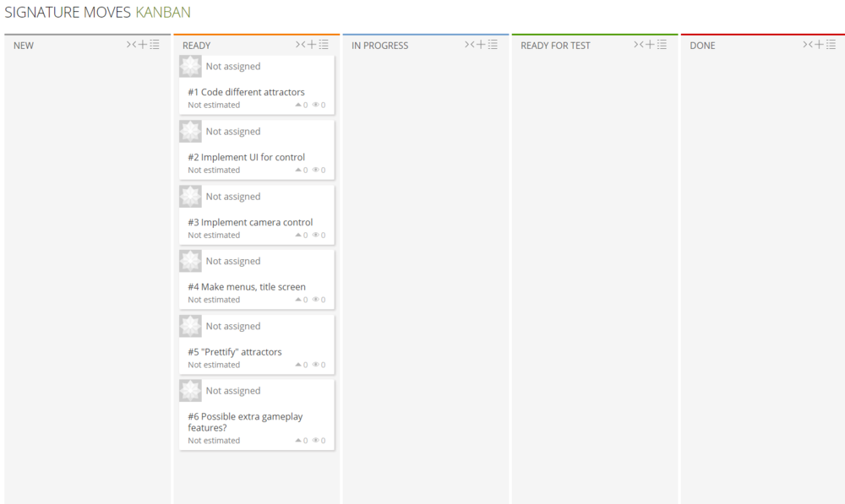This screenshot has width=845, height=504.
Task: Open story #3 Implement camera control
Action: 250,223
